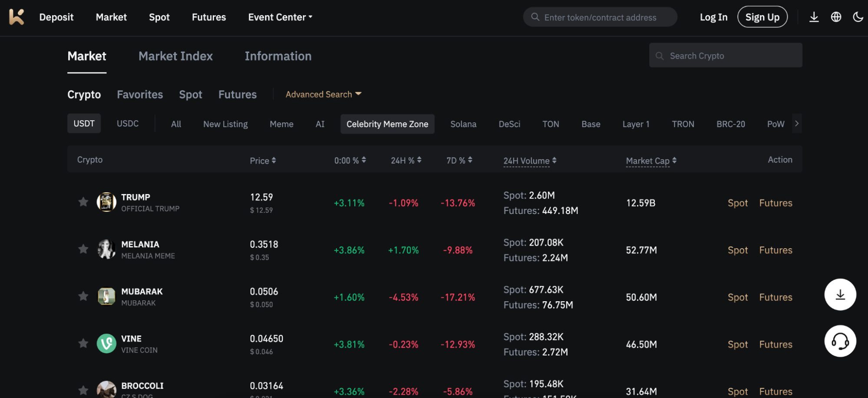Favorite TRUMP with its star
The height and width of the screenshot is (398, 868).
[83, 202]
